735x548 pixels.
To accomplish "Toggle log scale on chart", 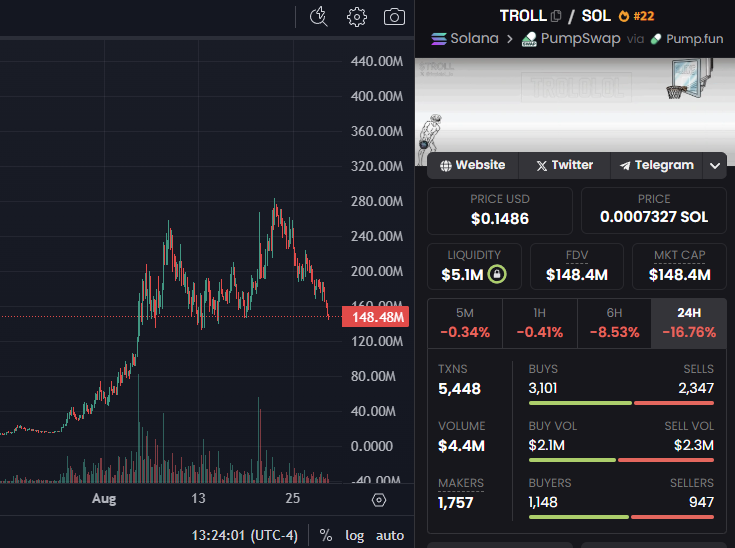I will 354,535.
